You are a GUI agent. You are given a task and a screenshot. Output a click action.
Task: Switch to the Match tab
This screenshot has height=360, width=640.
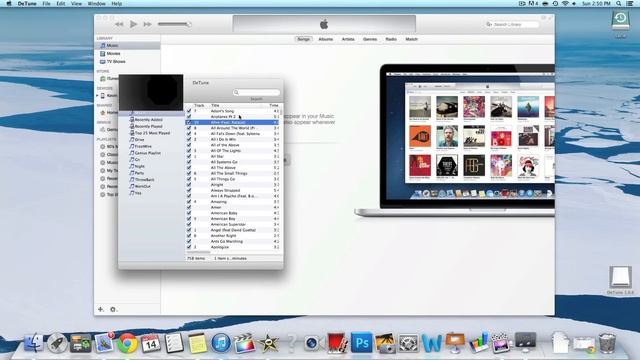point(411,39)
